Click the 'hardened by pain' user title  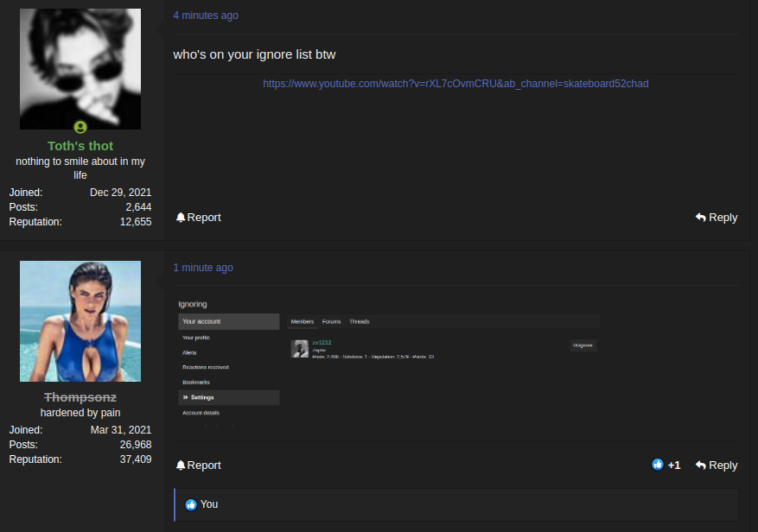point(80,413)
